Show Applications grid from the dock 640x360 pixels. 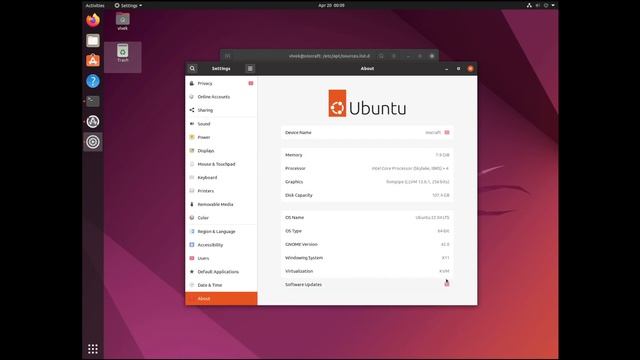click(93, 349)
